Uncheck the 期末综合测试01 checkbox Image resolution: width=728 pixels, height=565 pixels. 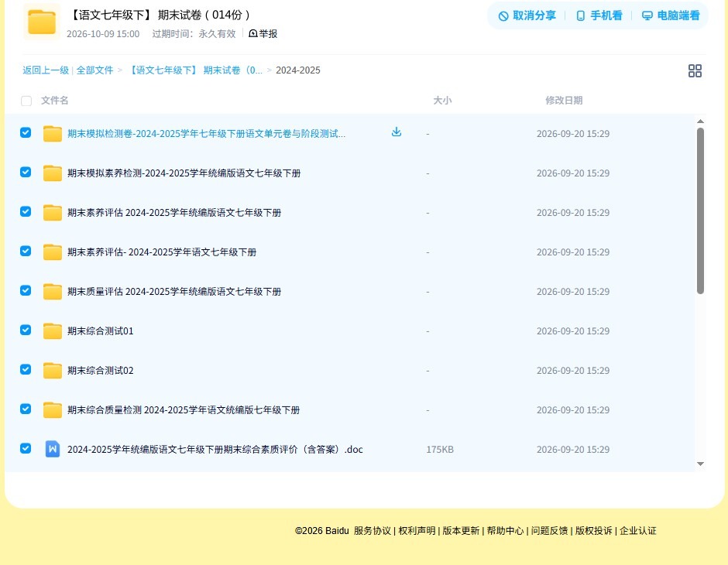[x=26, y=330]
